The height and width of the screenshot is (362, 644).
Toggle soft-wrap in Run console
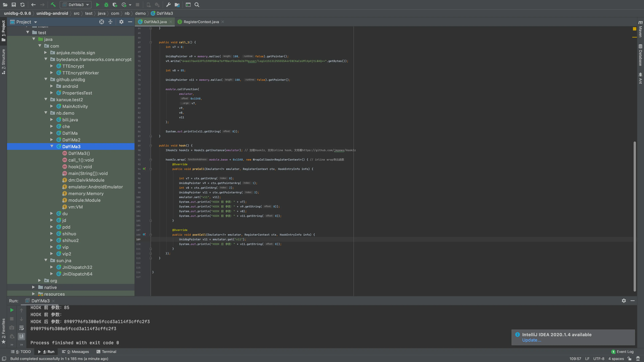[21, 328]
